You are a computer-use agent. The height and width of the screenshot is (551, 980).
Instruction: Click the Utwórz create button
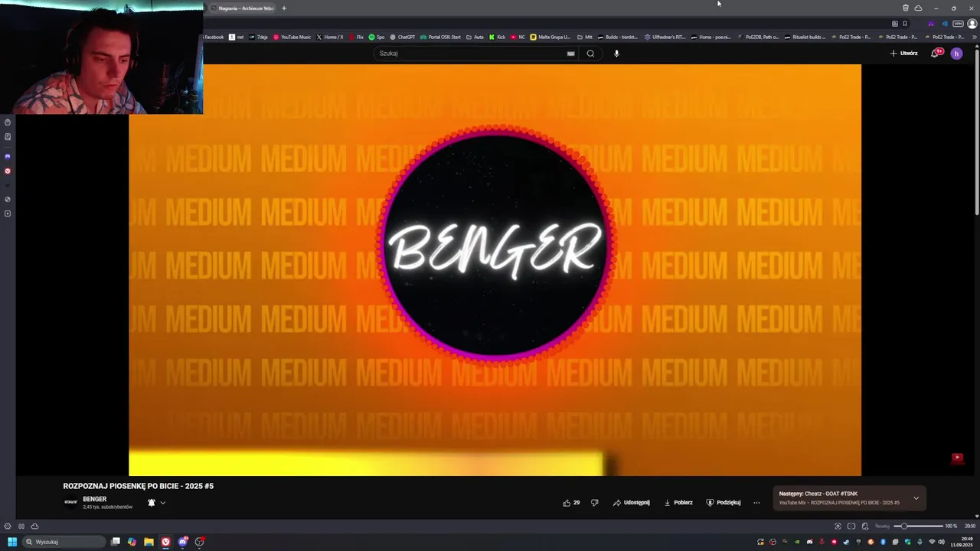coord(903,54)
